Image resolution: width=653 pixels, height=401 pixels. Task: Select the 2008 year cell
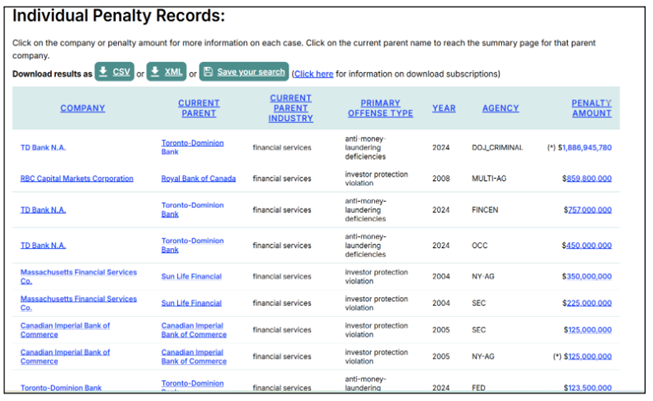pos(441,179)
